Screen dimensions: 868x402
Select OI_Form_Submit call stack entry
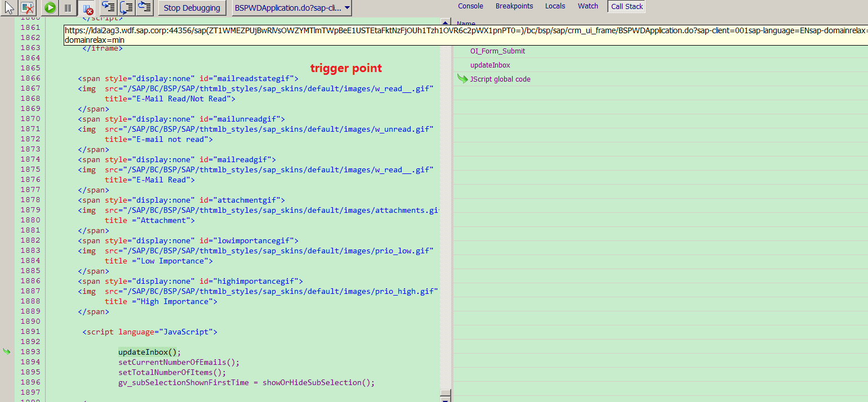[x=497, y=51]
